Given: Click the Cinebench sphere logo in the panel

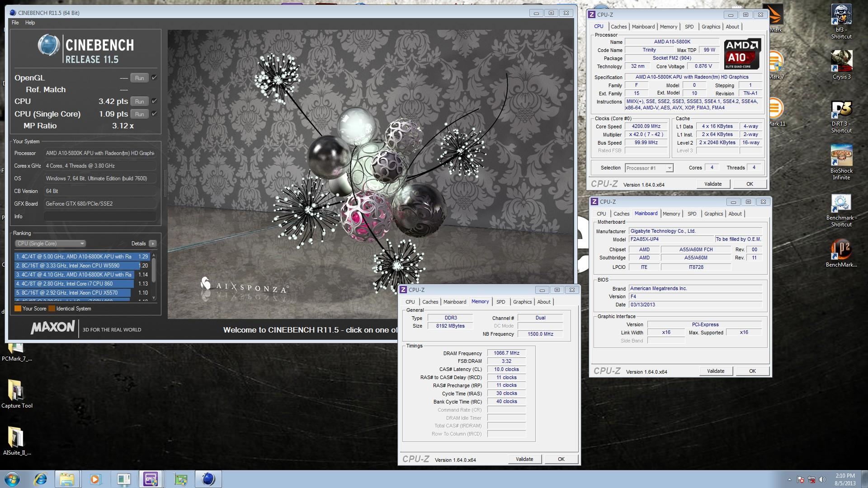Looking at the screenshot, I should click(x=48, y=46).
